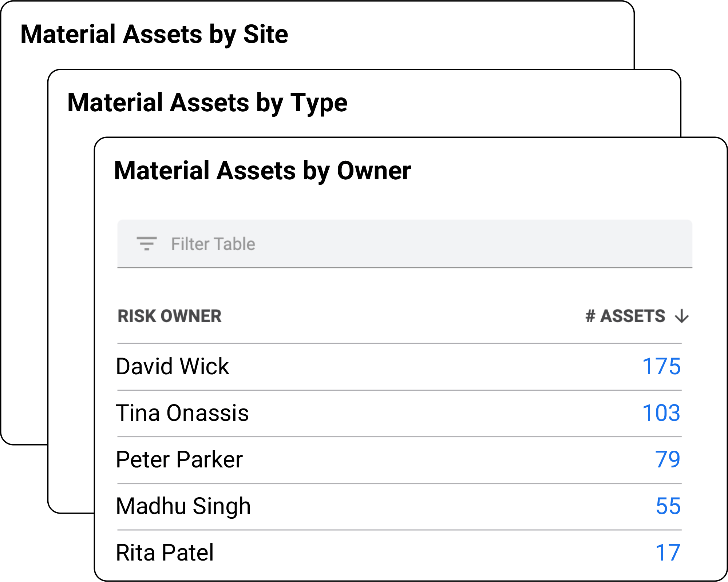Click the Filter Table placeholder text
This screenshot has width=728, height=582.
point(213,244)
